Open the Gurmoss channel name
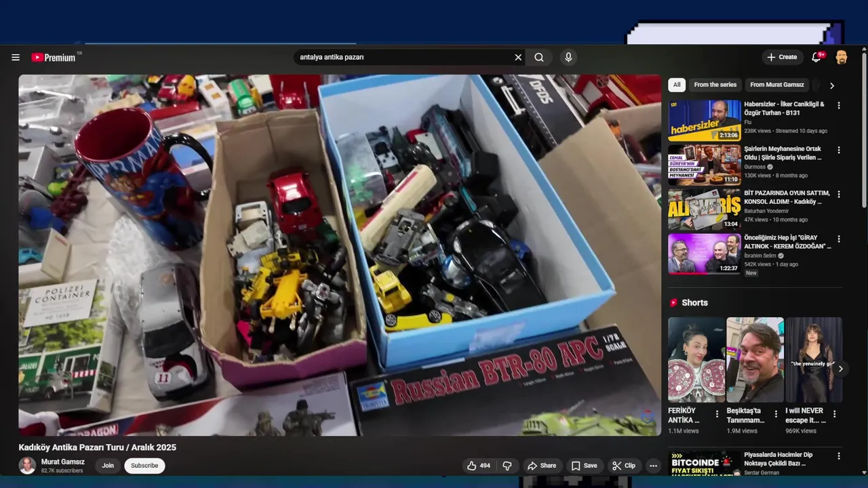This screenshot has width=868, height=488. pyautogui.click(x=755, y=167)
